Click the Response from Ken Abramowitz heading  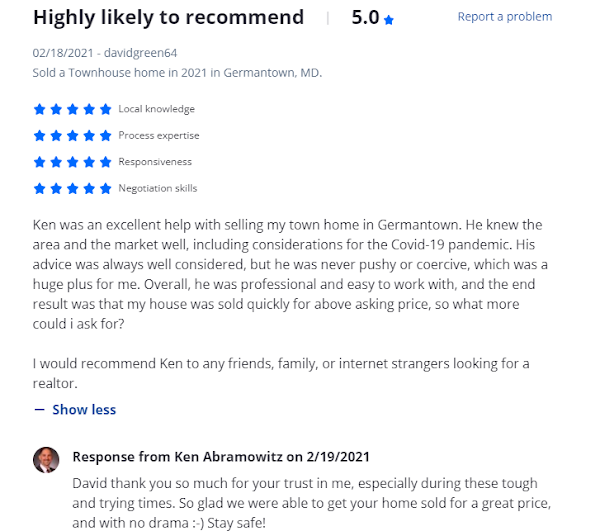tap(221, 457)
